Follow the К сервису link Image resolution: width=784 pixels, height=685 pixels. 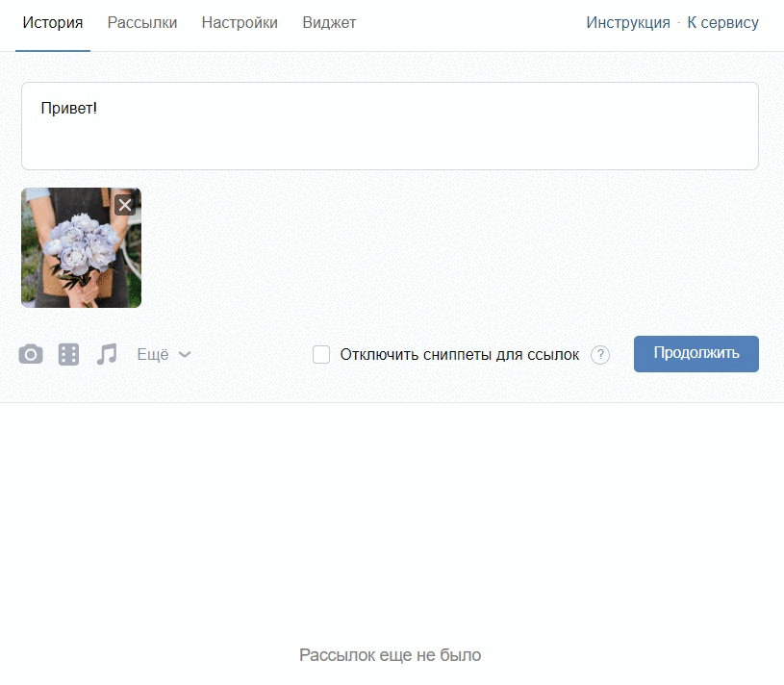pyautogui.click(x=722, y=22)
